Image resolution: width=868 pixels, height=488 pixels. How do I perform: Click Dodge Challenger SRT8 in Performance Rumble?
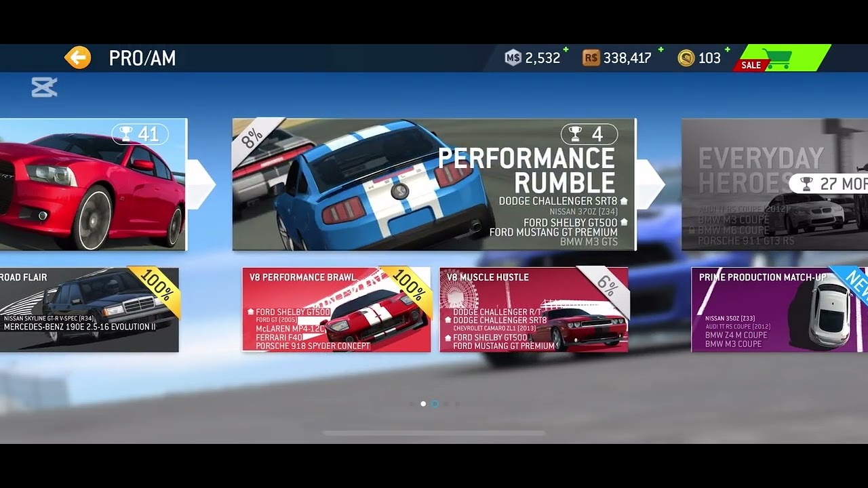pos(558,201)
